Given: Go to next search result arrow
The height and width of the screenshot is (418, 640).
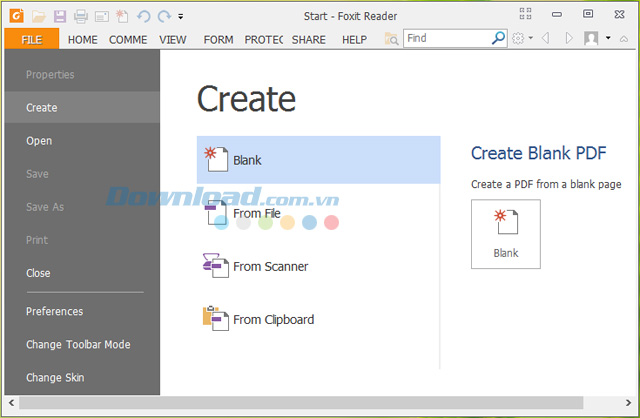Looking at the screenshot, I should pos(569,38).
